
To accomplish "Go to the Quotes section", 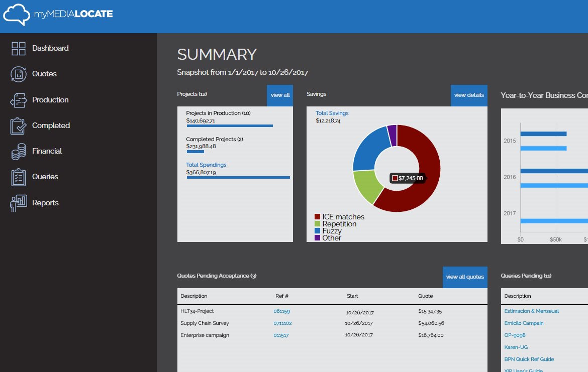I will click(x=44, y=74).
